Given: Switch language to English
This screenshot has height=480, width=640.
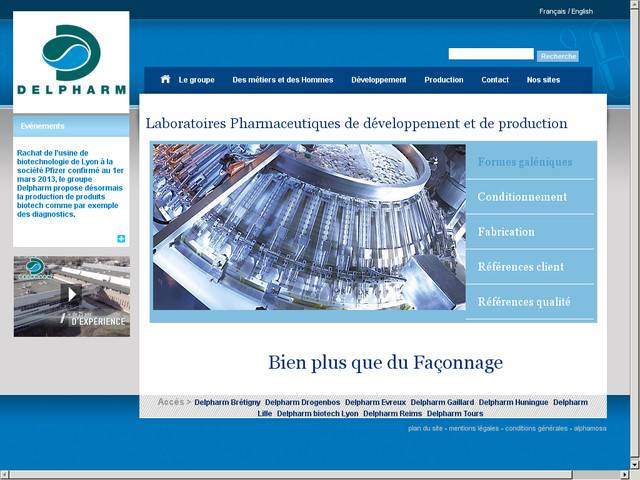Looking at the screenshot, I should pyautogui.click(x=582, y=11).
